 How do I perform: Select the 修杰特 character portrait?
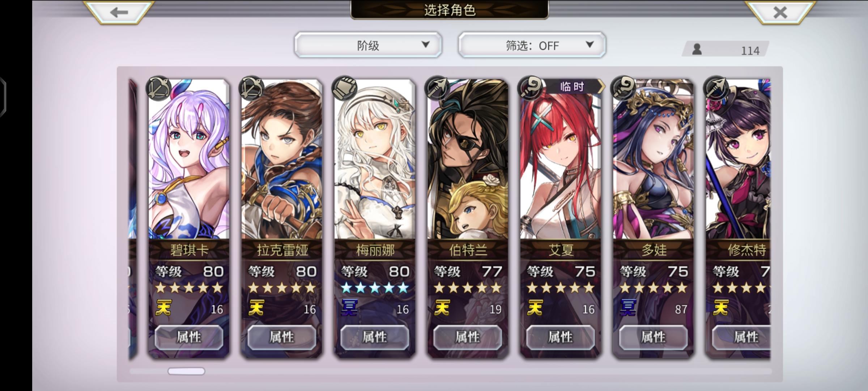coord(738,159)
